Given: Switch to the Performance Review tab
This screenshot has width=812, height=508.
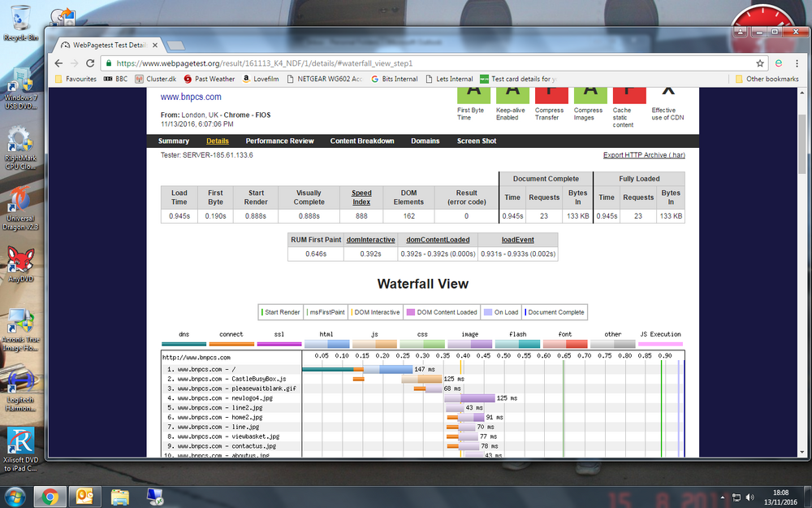Looking at the screenshot, I should point(279,141).
